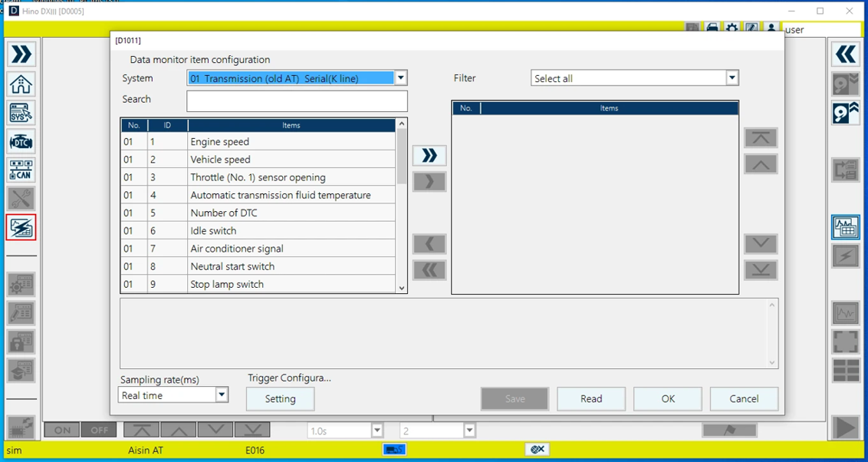Screen dimensions: 868x462
Task: Click the gear settings list icon in left sidebar
Action: [21, 284]
